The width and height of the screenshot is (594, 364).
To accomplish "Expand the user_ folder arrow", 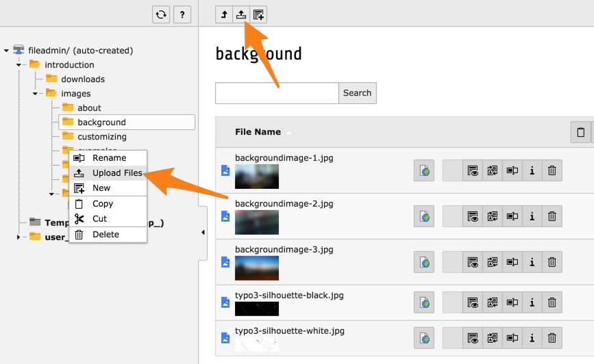I will (18, 237).
